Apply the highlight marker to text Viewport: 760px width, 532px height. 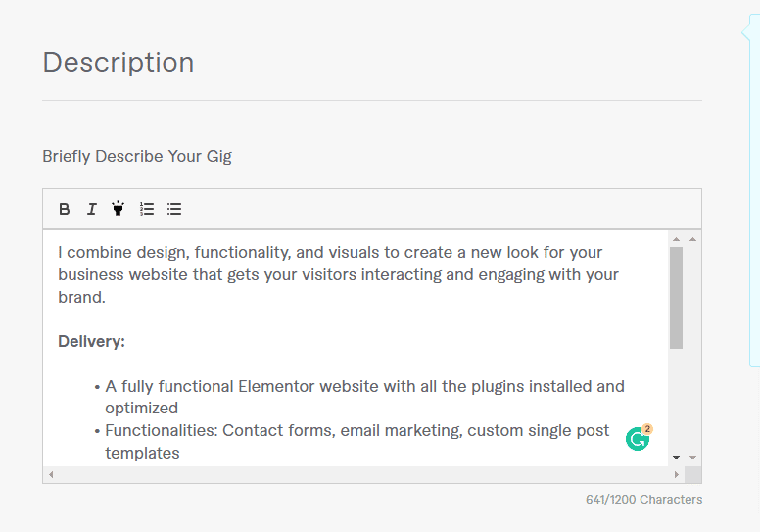[119, 209]
